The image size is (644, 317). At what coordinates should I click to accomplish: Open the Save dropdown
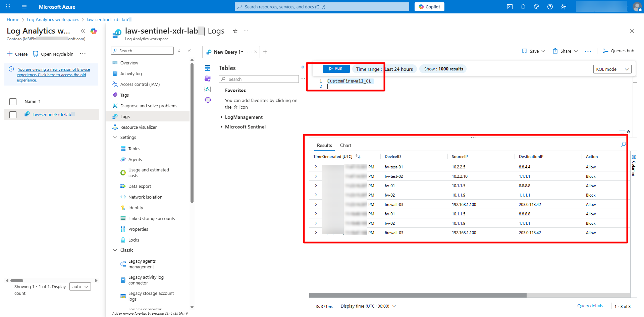pyautogui.click(x=534, y=51)
